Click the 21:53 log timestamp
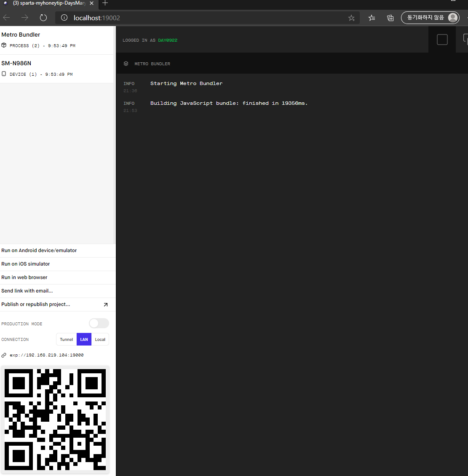This screenshot has height=476, width=468. coord(130,111)
